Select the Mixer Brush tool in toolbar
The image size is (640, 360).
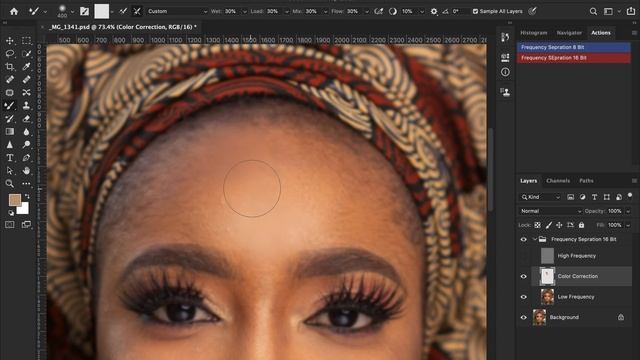tap(10, 106)
